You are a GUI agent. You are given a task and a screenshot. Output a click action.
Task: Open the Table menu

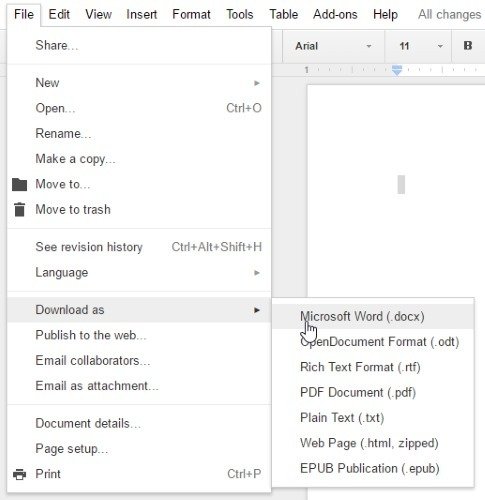point(284,14)
